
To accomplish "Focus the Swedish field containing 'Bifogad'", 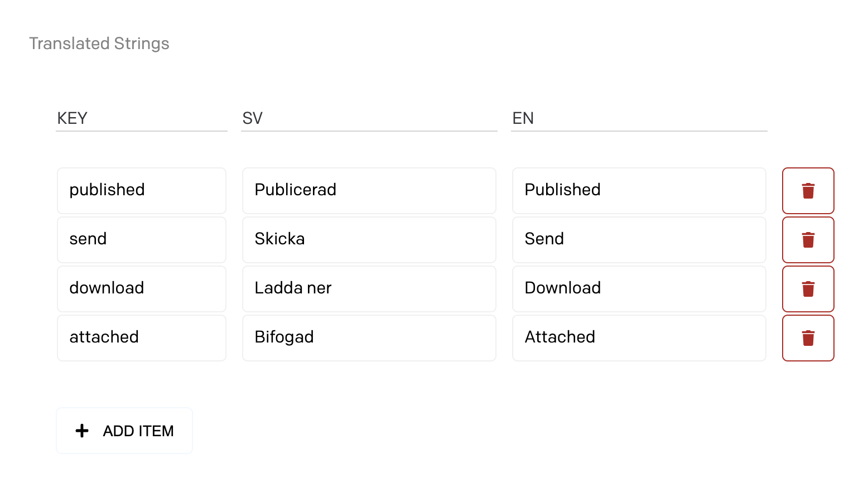I will coord(369,338).
